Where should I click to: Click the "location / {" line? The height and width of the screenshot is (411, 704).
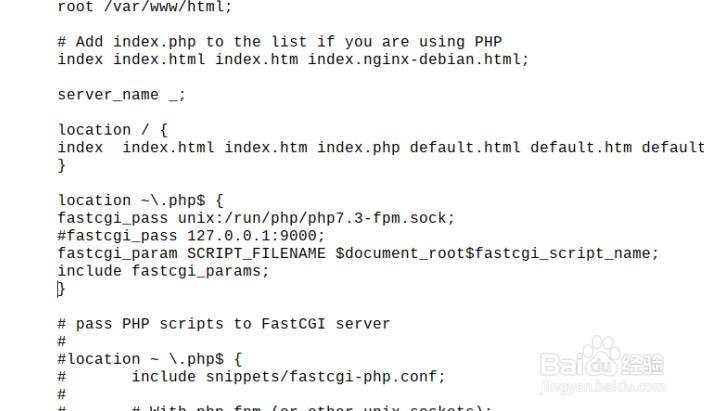pos(112,129)
